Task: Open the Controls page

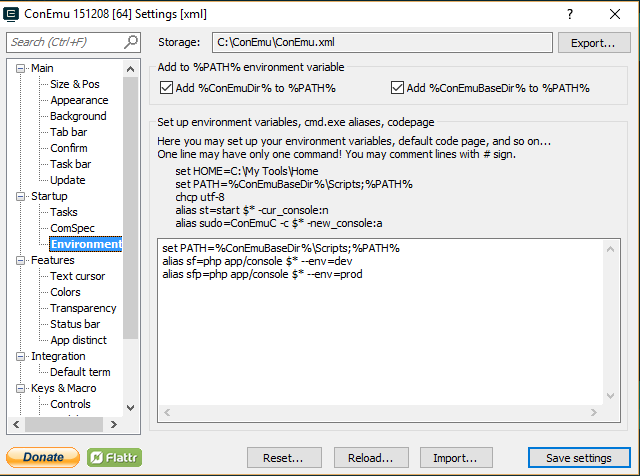Action: point(70,404)
